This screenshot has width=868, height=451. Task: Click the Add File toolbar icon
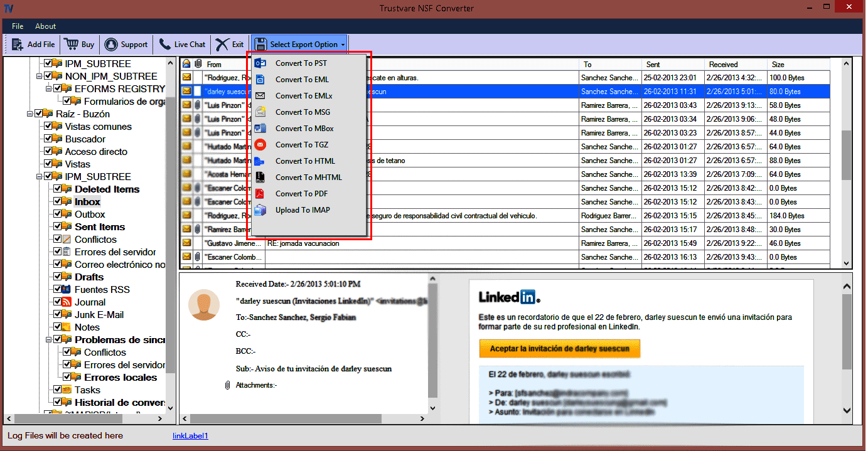click(33, 44)
